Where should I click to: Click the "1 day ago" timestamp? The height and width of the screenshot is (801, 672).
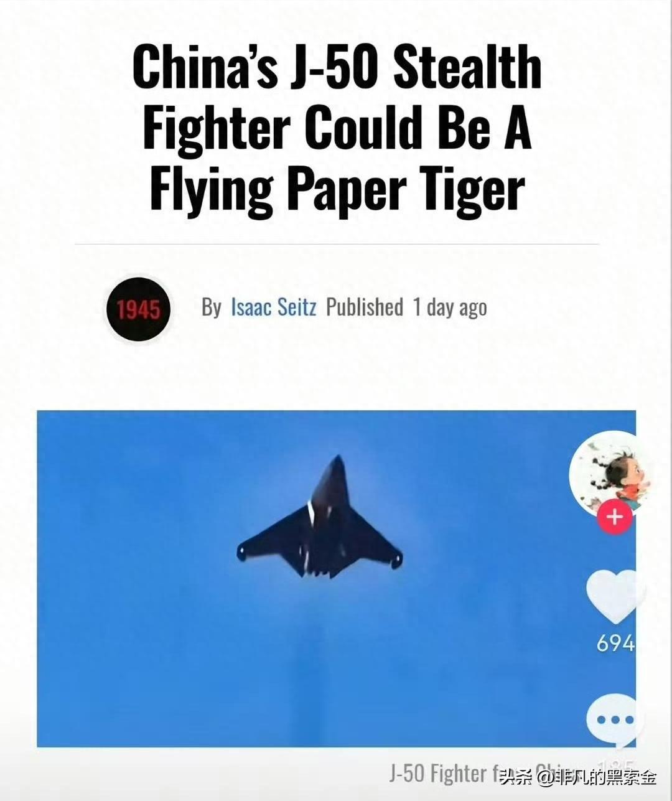point(450,307)
